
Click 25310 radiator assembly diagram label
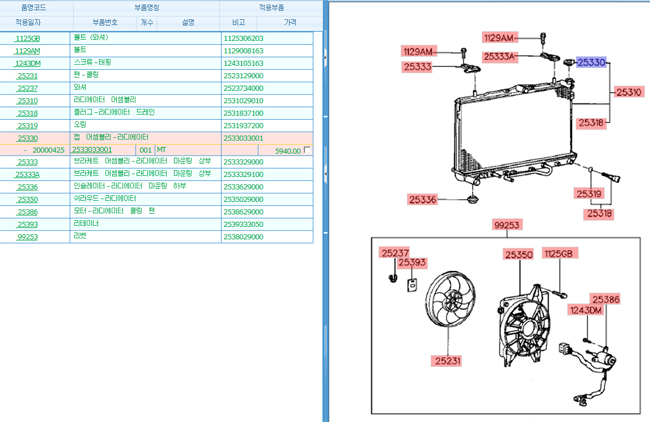point(628,92)
